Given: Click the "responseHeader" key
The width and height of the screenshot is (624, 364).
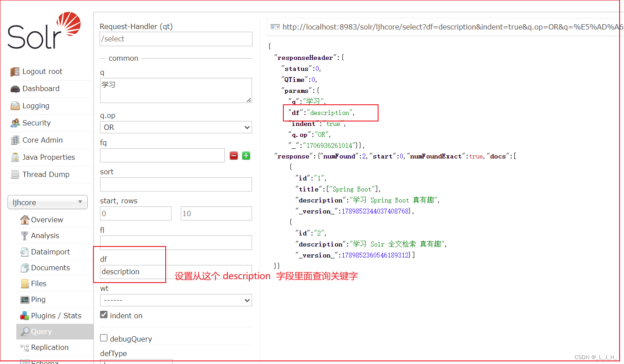Looking at the screenshot, I should 305,58.
